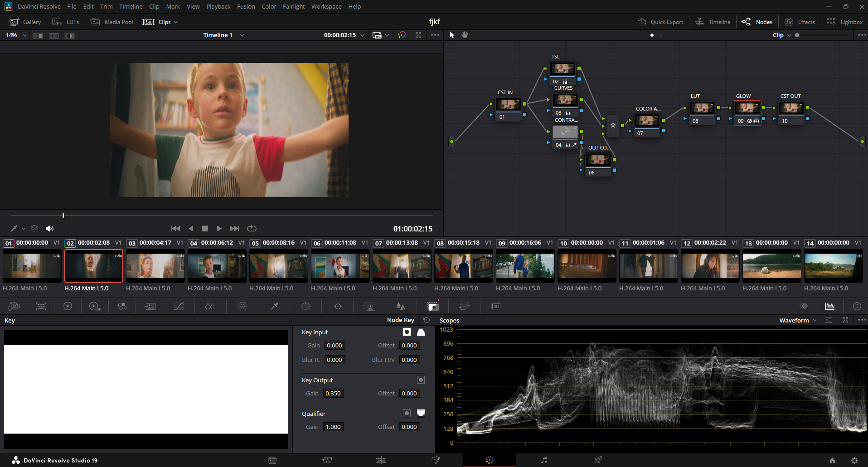Toggle the Key Output invert box
This screenshot has height=467, width=868.
[421, 380]
